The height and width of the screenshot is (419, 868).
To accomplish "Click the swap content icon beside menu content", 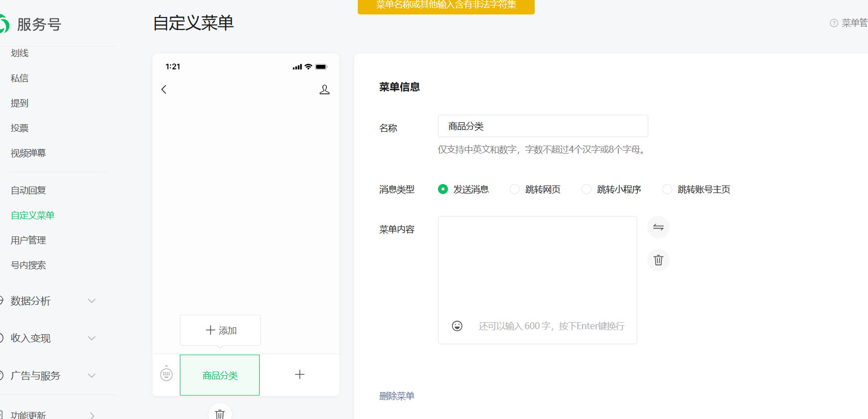I will [658, 227].
